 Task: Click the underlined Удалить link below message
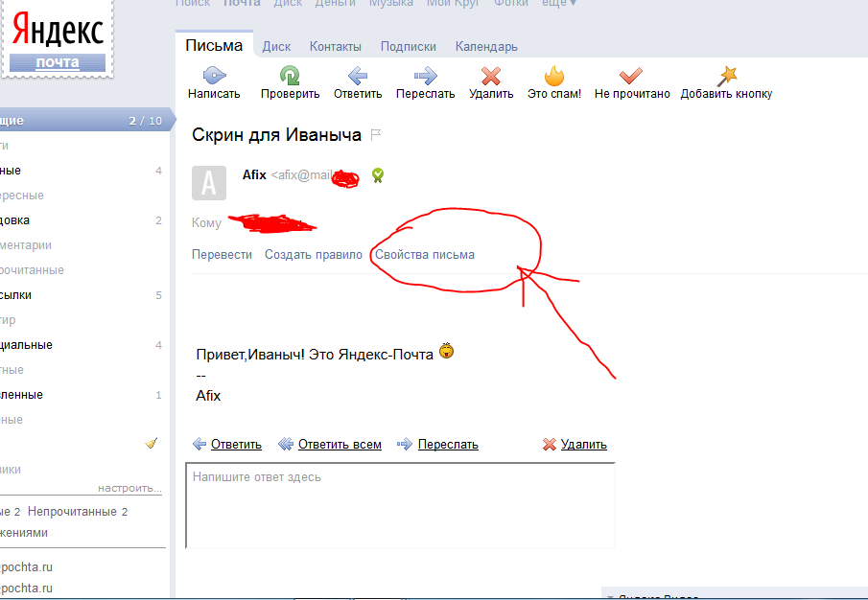point(583,444)
